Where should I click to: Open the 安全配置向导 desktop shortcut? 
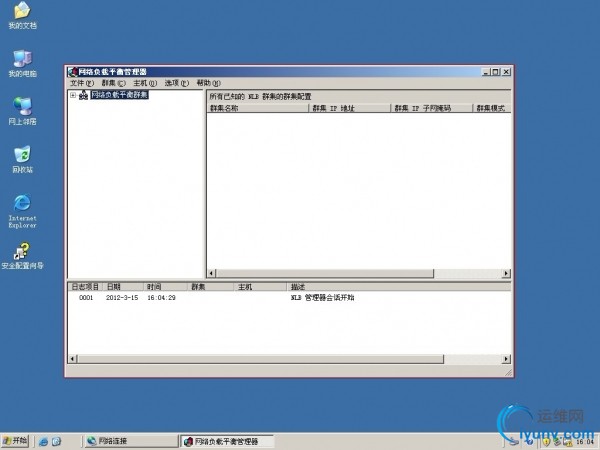click(22, 256)
